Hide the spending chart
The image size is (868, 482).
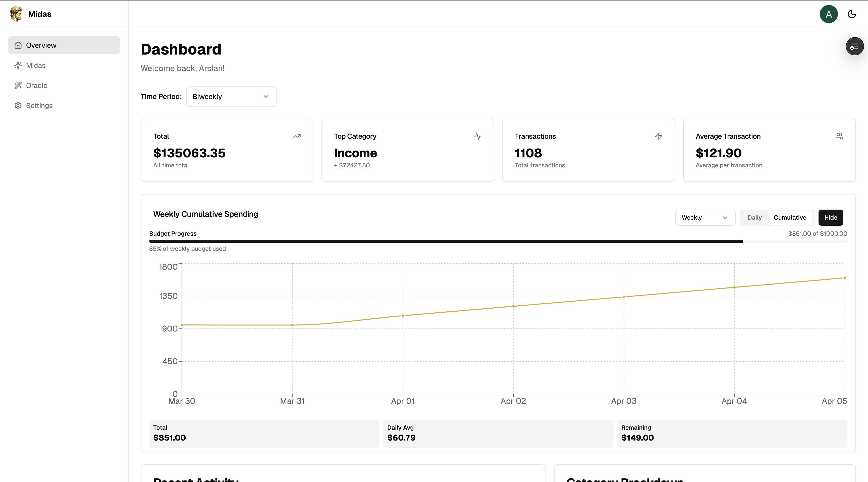(x=830, y=217)
